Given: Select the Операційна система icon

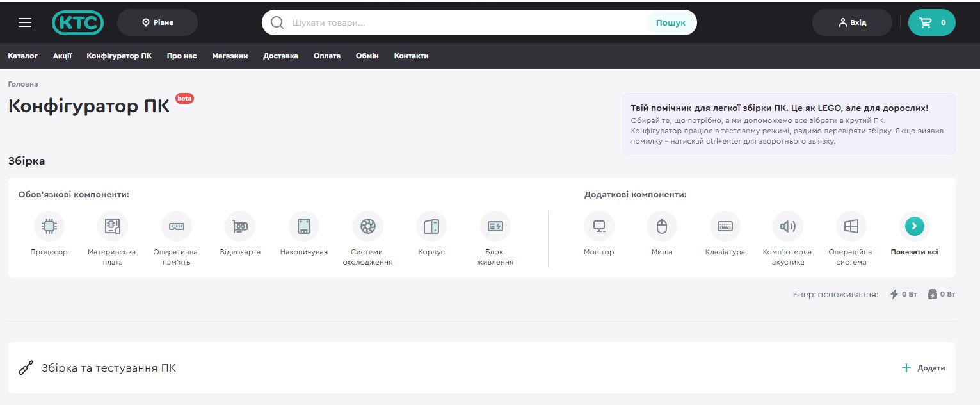Looking at the screenshot, I should 851,226.
